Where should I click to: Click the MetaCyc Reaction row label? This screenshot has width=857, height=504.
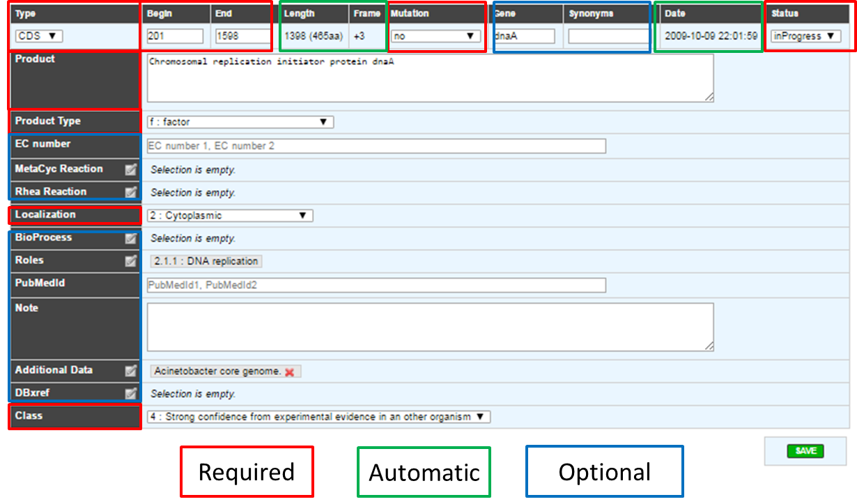[x=59, y=169]
